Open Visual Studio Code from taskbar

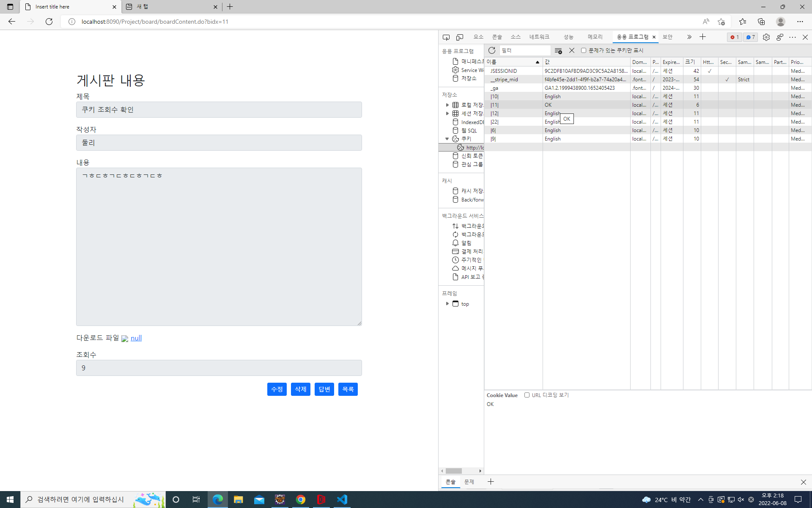pyautogui.click(x=342, y=500)
